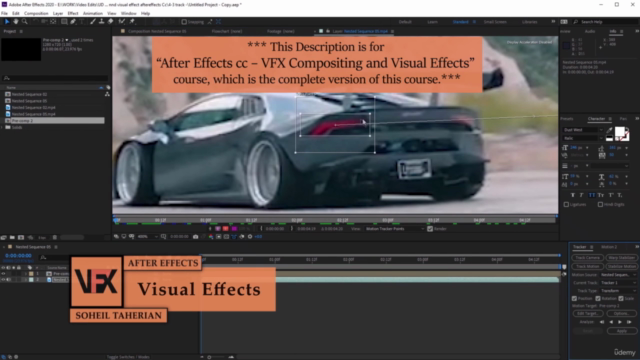Toggle Subscript text style
Image resolution: width=640 pixels, height=360 pixels.
coord(620,195)
